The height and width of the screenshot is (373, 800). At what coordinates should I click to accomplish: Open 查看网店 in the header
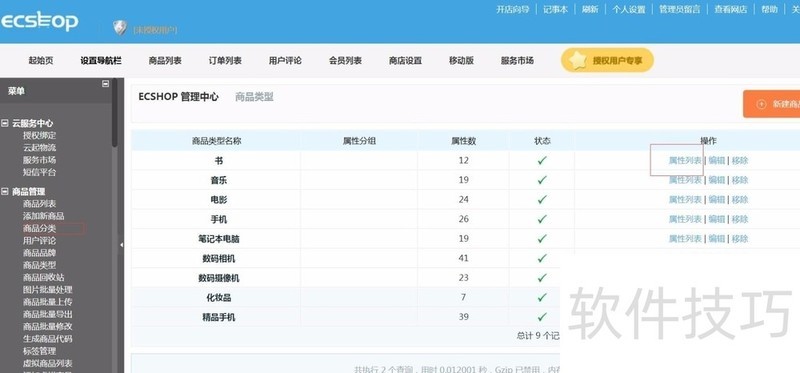click(731, 9)
